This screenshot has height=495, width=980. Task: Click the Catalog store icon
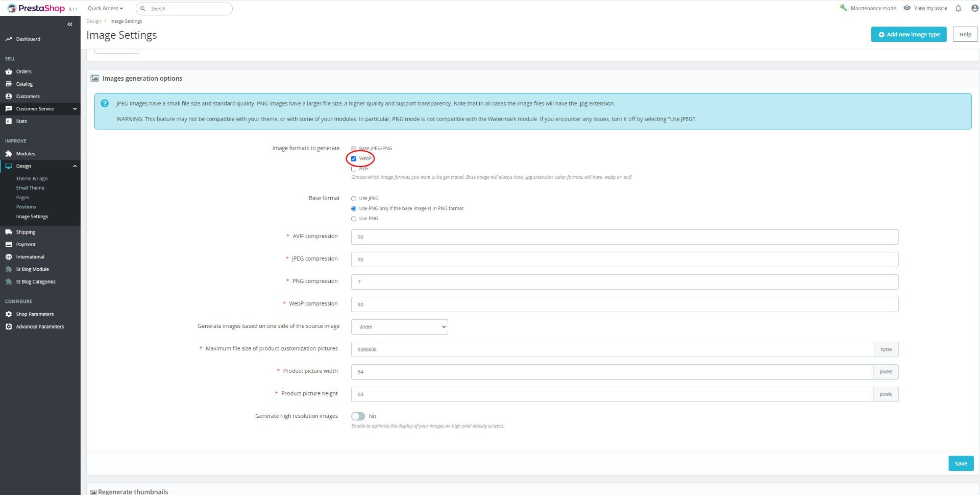click(9, 84)
